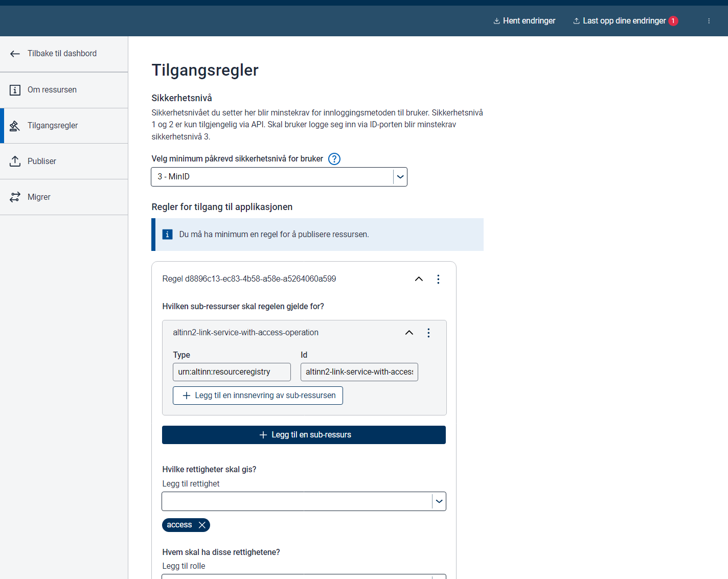Click the help question mark icon
728x579 pixels.
click(x=334, y=159)
